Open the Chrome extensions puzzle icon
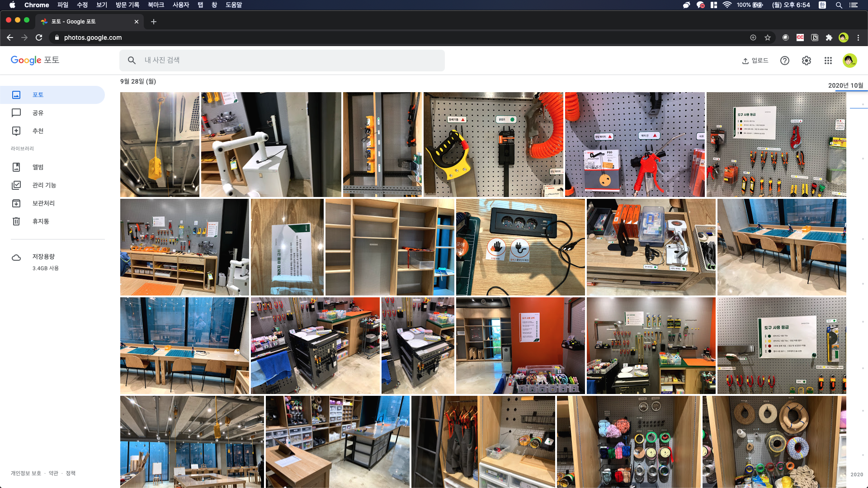The image size is (868, 488). (829, 38)
